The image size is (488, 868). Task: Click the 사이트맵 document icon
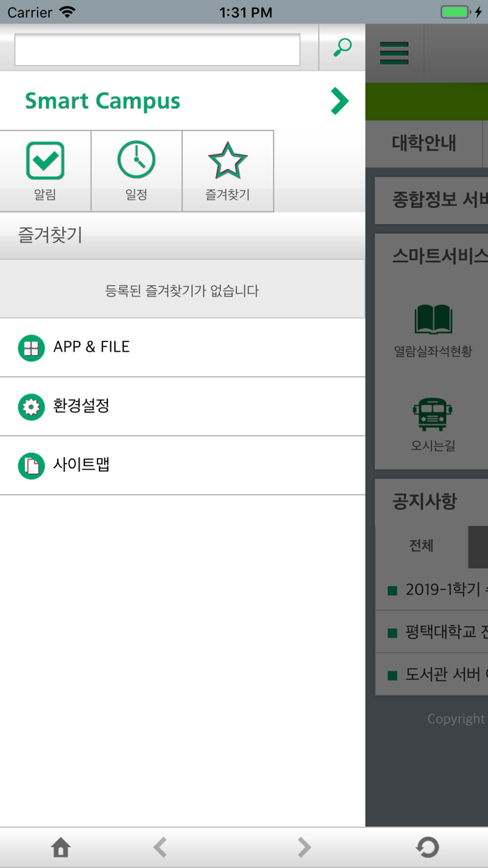tap(31, 465)
